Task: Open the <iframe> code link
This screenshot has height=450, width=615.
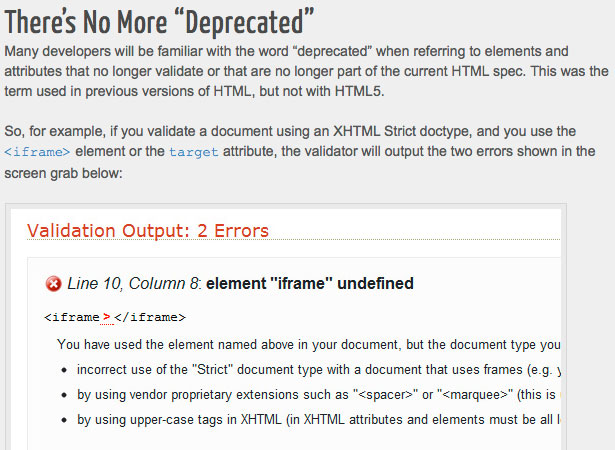Action: [37, 152]
